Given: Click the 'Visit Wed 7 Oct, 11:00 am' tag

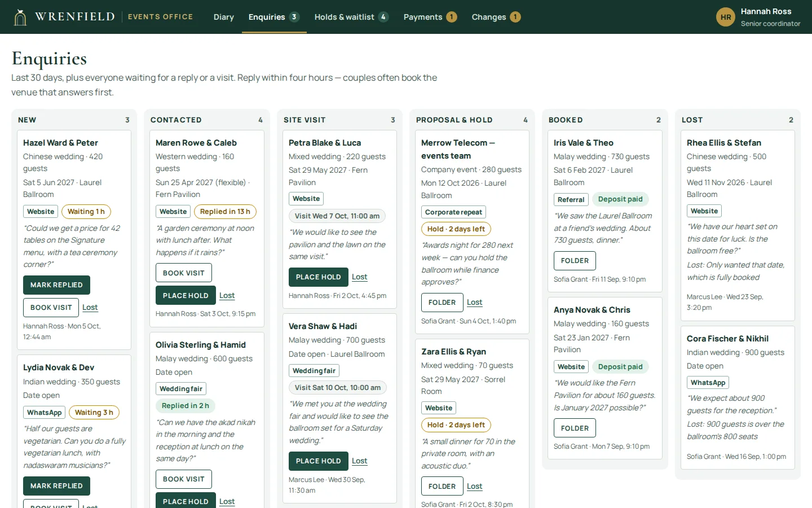Looking at the screenshot, I should click(337, 216).
